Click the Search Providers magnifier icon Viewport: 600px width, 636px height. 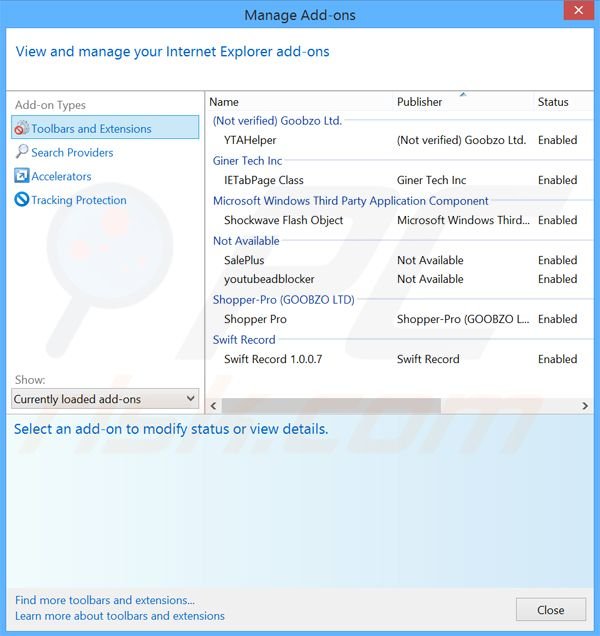point(22,152)
